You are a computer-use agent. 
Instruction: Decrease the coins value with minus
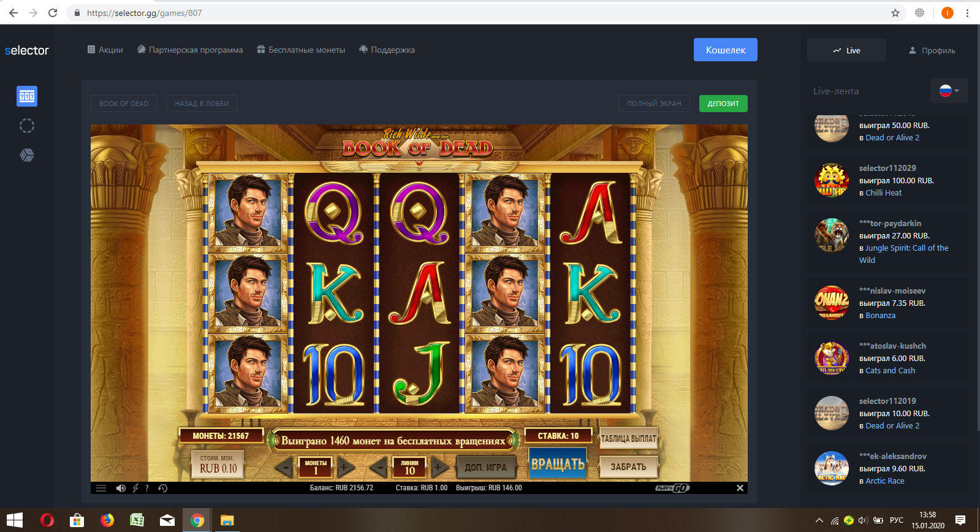click(x=284, y=468)
